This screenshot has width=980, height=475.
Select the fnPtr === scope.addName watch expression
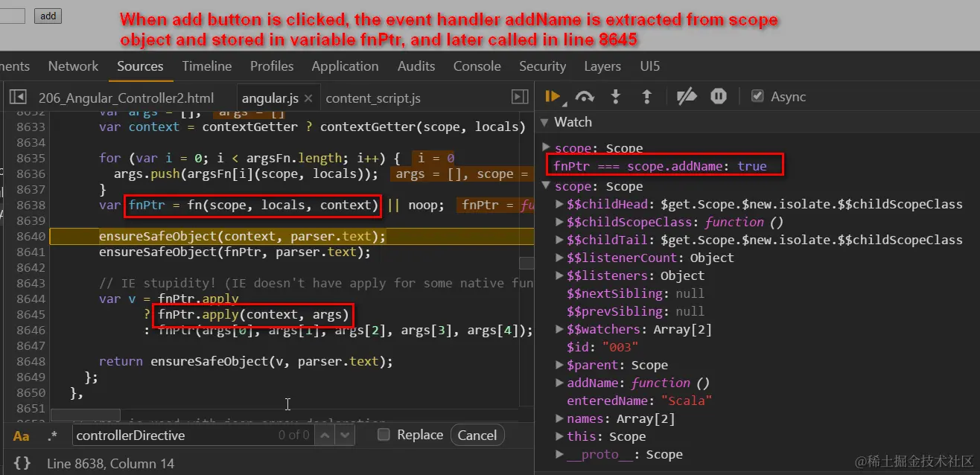point(660,166)
